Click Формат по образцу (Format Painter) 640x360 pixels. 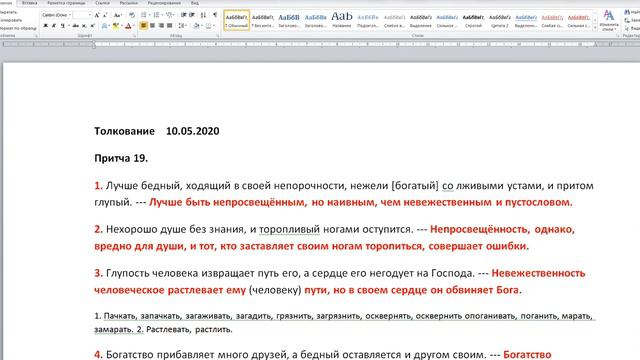pyautogui.click(x=18, y=29)
